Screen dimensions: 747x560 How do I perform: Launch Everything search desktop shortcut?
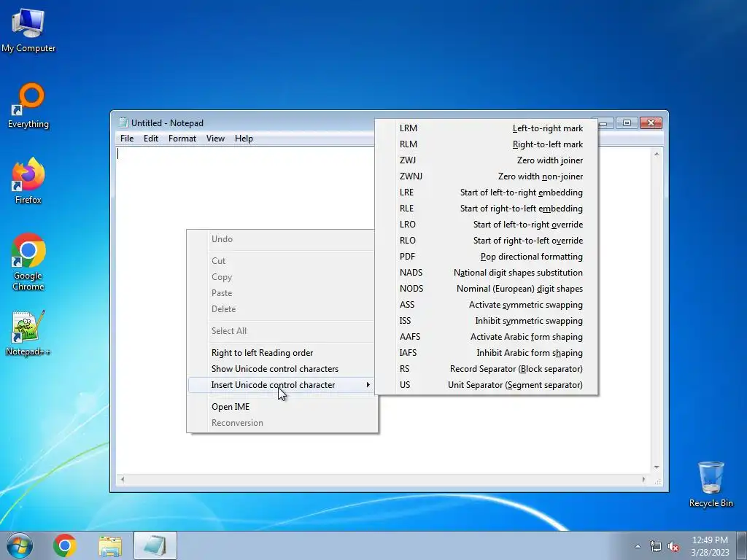(28, 106)
